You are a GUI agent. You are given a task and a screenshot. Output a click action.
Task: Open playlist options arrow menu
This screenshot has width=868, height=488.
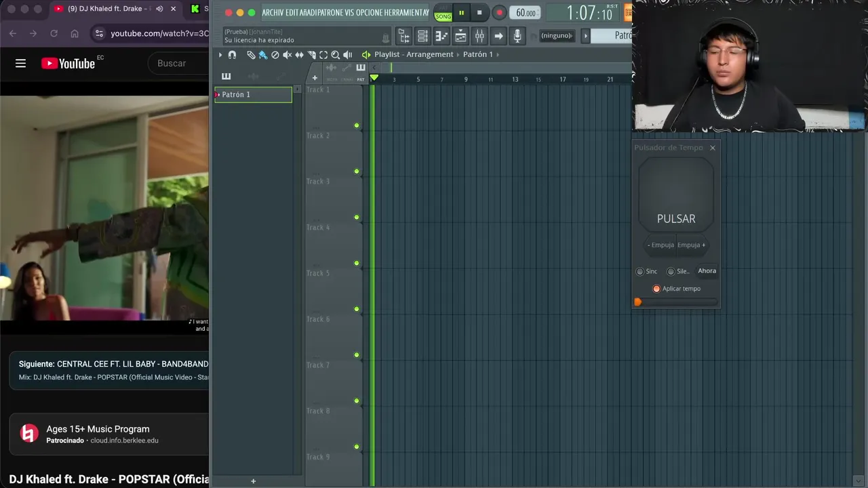(220, 55)
